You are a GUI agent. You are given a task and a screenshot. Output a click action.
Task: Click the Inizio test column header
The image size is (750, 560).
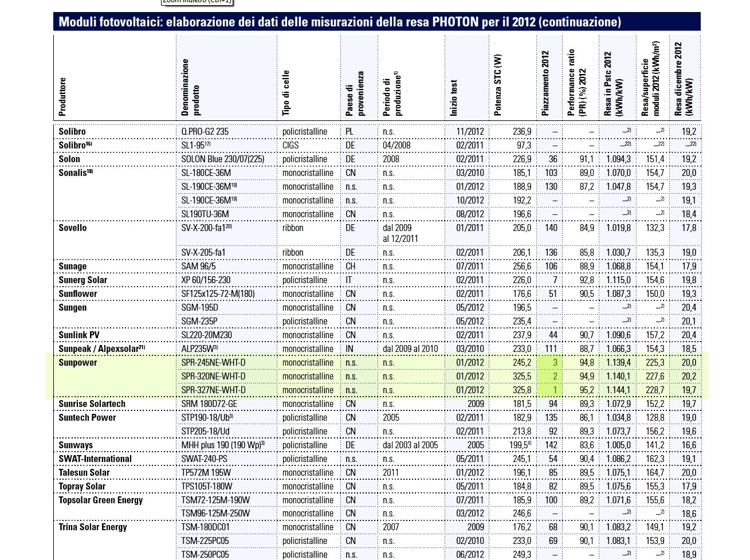[454, 98]
